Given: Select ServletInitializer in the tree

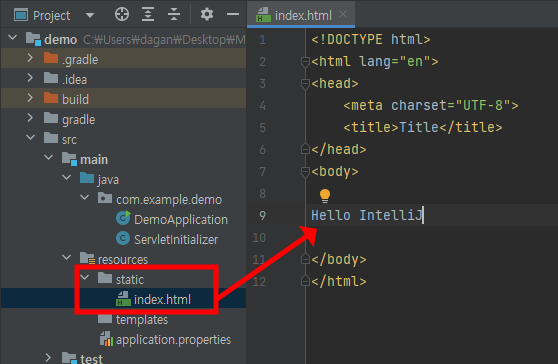Looking at the screenshot, I should point(176,239).
